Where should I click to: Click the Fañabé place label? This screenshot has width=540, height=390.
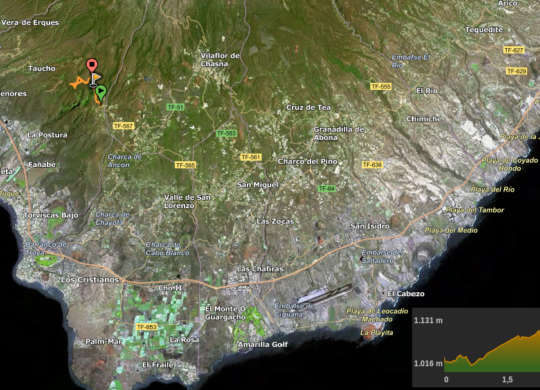(x=42, y=165)
